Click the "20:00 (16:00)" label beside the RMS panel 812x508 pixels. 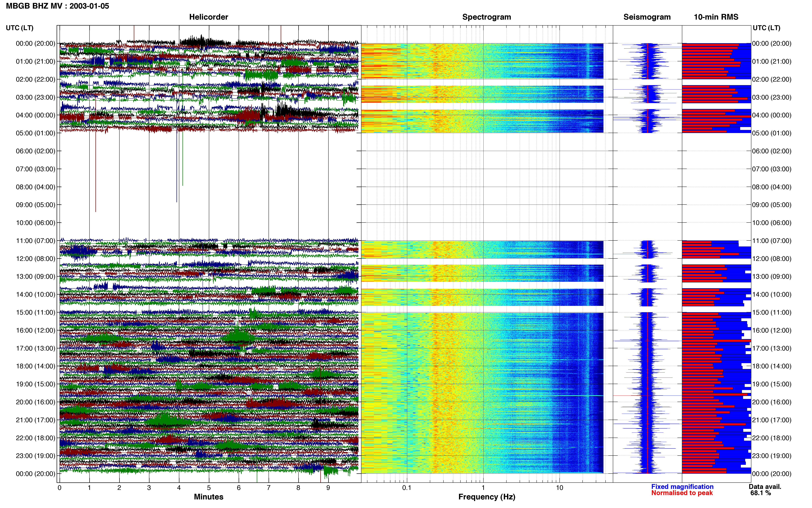[772, 402]
